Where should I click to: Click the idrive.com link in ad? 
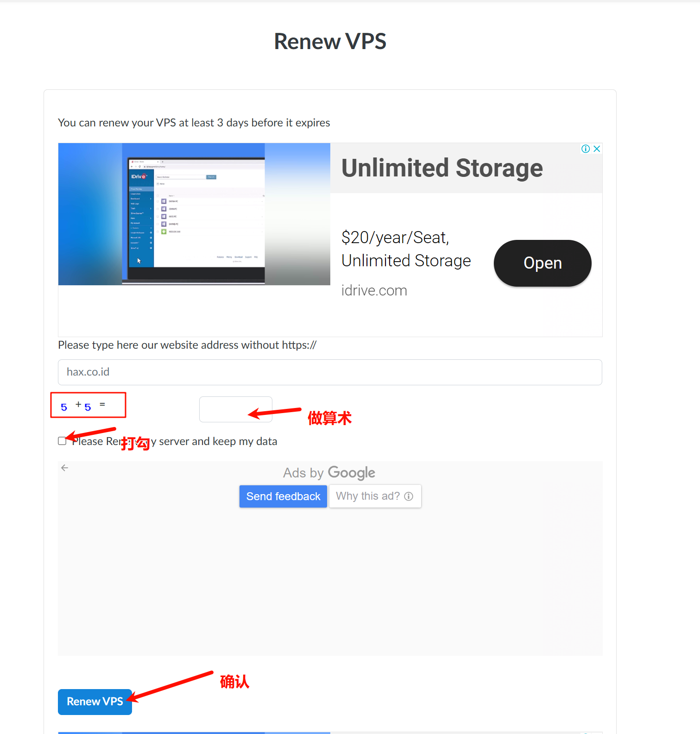[374, 290]
